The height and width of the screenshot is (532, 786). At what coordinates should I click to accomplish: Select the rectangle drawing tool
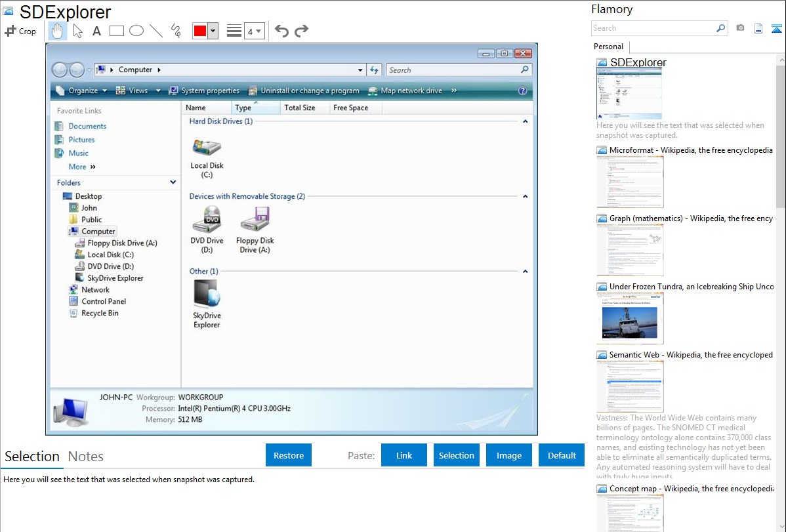[116, 31]
